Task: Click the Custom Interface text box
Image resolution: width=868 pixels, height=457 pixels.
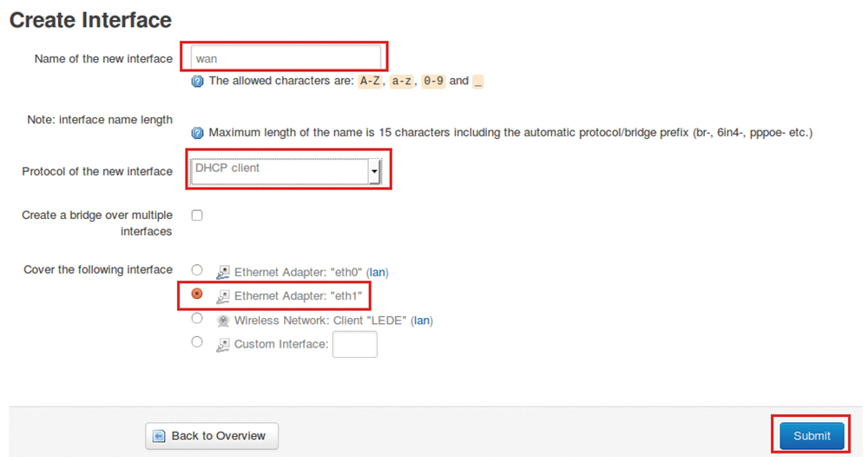Action: (x=355, y=344)
